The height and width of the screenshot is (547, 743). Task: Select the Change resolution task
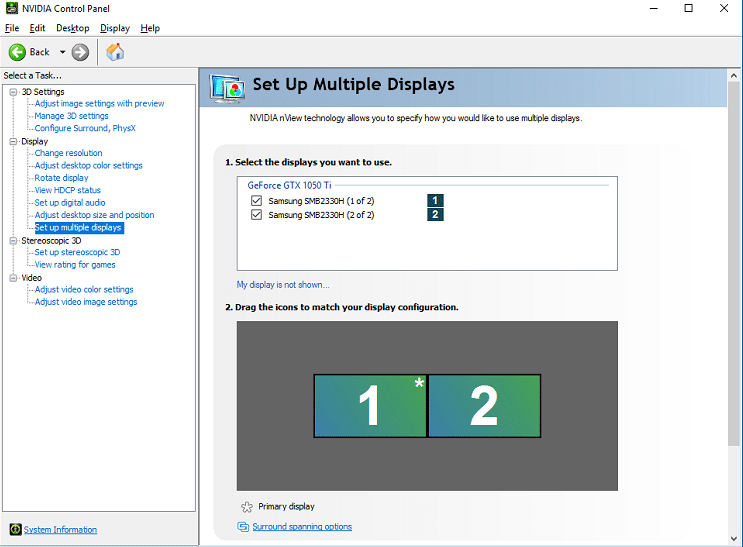pos(68,154)
